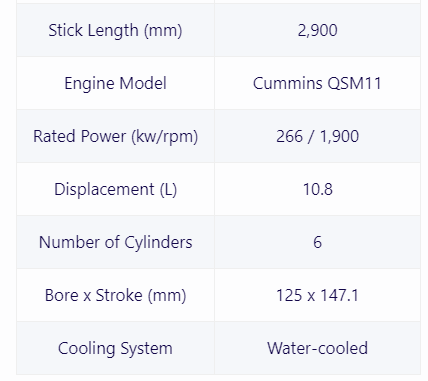Click the Cooling System label
This screenshot has height=381, width=428.
pos(115,348)
